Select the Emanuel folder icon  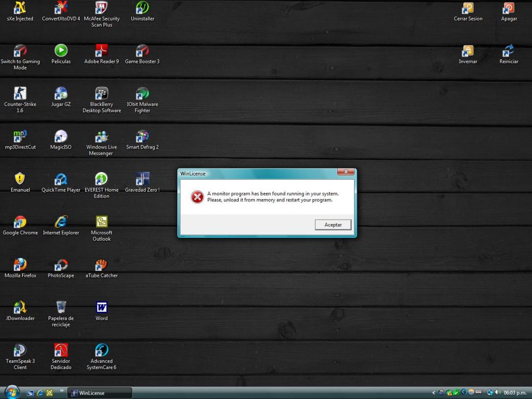[20, 182]
